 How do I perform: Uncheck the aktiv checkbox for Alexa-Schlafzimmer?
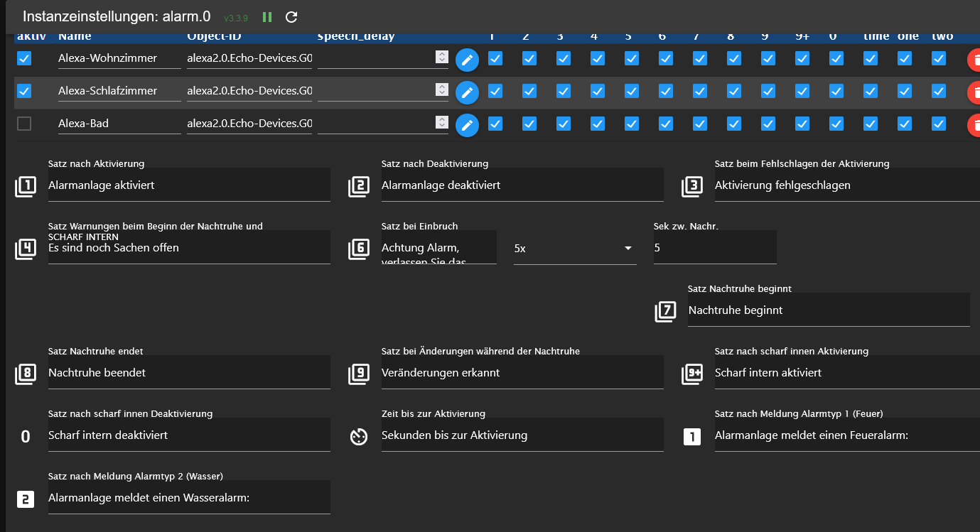(24, 91)
